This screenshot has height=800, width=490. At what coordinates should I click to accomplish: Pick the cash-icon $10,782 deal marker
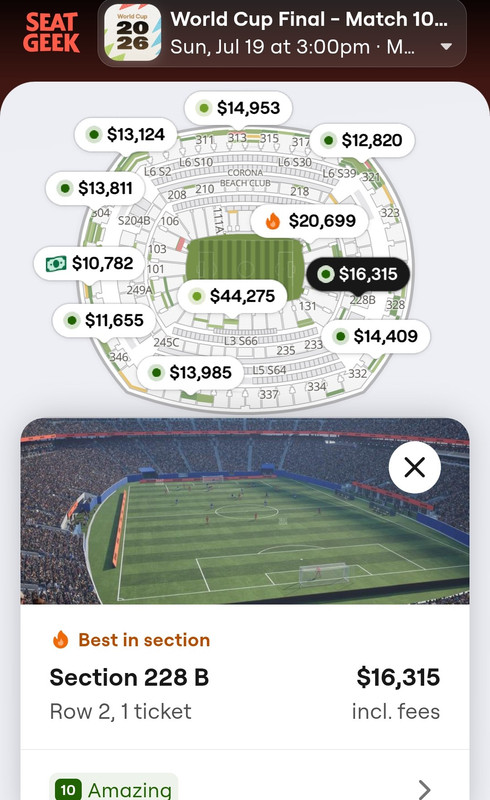[90, 263]
